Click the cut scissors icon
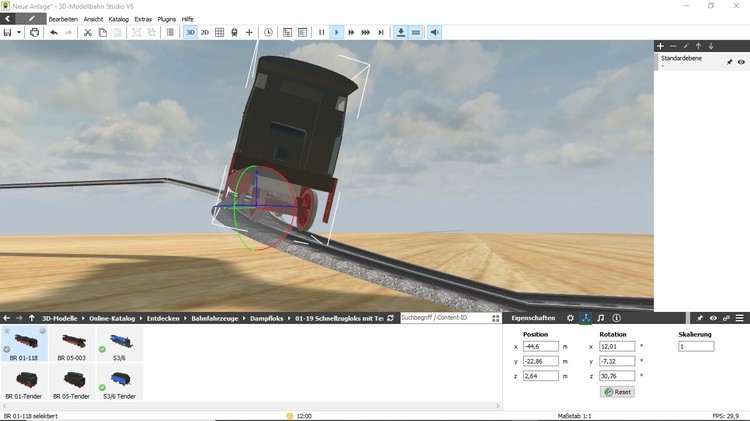 pyautogui.click(x=87, y=32)
